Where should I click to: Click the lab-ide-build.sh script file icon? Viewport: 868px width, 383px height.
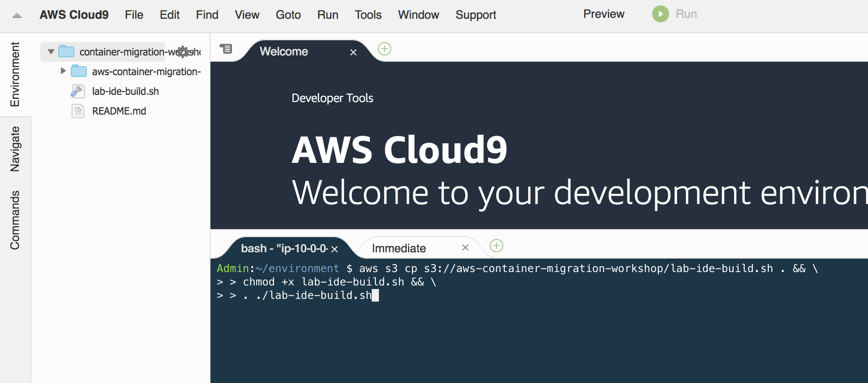(x=78, y=91)
